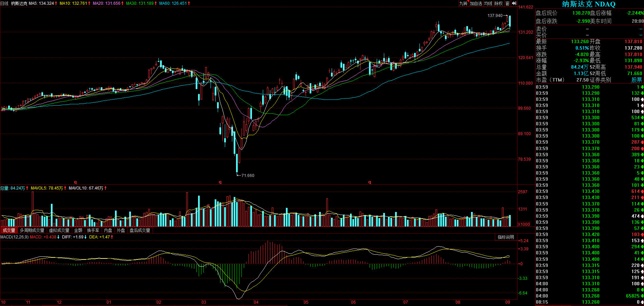Image resolution: width=644 pixels, height=306 pixels.
Task: Click the 71.660 low price marker
Action: pyautogui.click(x=248, y=176)
